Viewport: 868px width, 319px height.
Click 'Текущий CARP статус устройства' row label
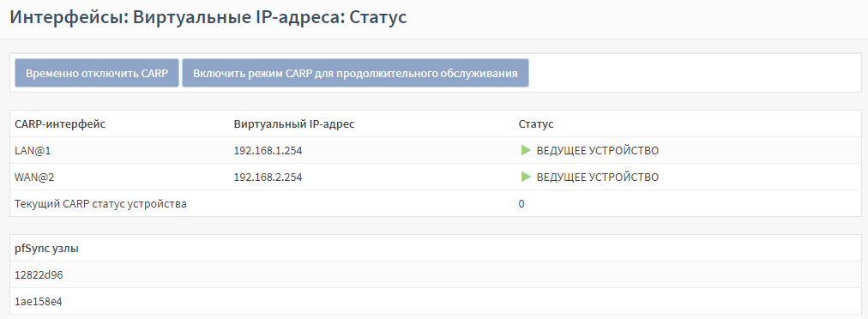pos(100,204)
